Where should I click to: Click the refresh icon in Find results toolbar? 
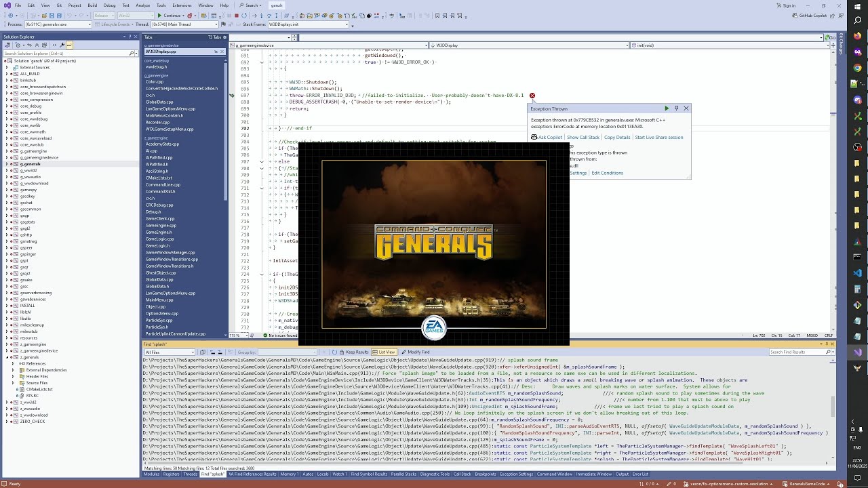[334, 352]
